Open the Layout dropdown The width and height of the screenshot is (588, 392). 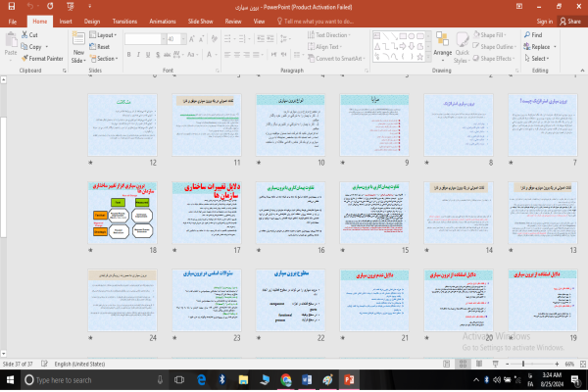(x=104, y=34)
